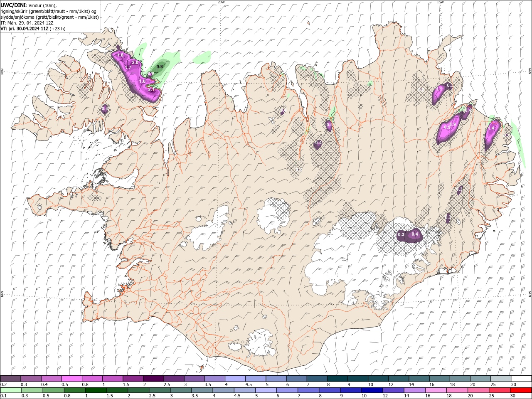The height and width of the screenshot is (399, 532).
Task: Select the 16 light pink rain scale swatch
Action: [x=435, y=390]
